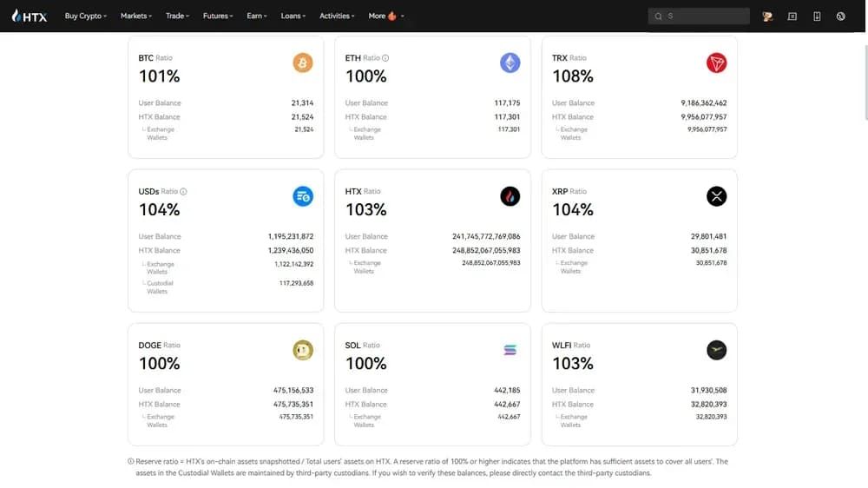The height and width of the screenshot is (488, 868).
Task: Click XRP HTX balance 30,851,678
Action: pyautogui.click(x=708, y=250)
